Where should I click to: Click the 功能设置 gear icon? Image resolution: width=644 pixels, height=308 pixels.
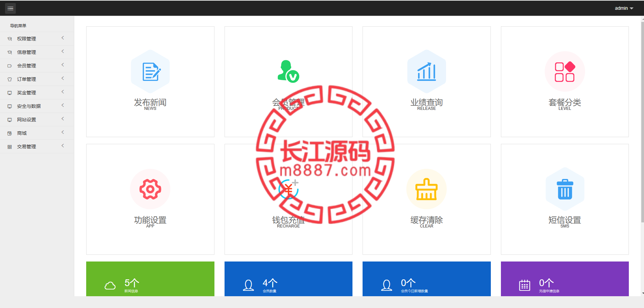pos(150,189)
